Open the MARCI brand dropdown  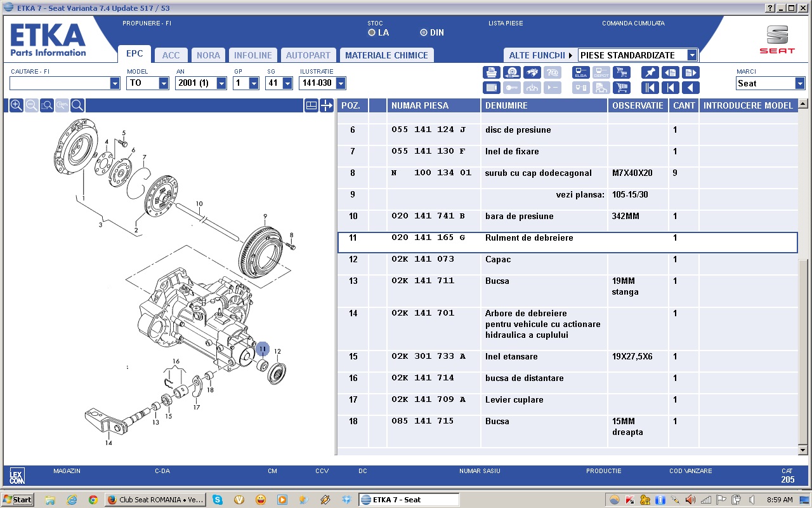click(x=800, y=83)
